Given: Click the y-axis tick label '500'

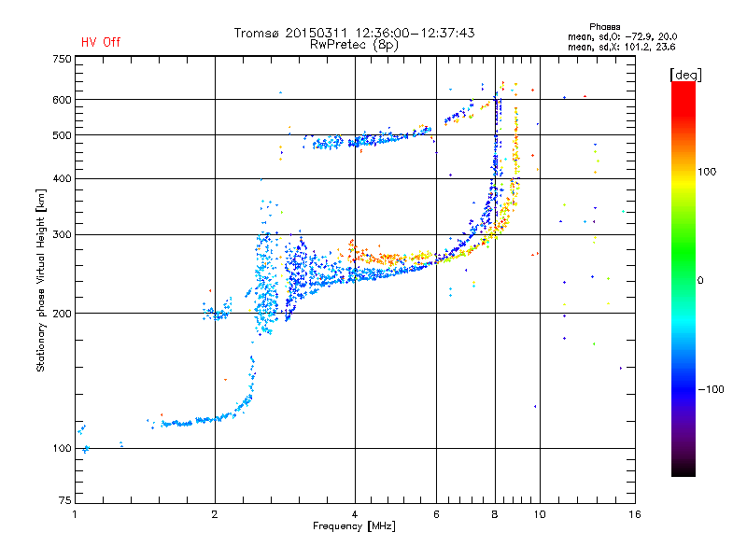Looking at the screenshot, I should (62, 135).
